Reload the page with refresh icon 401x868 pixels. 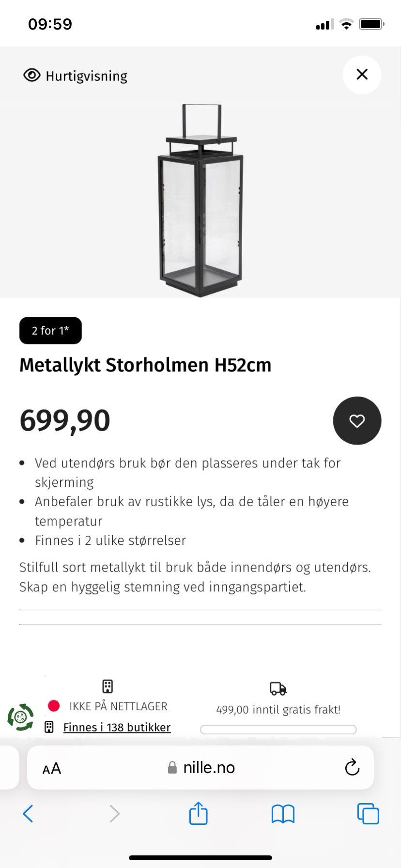tap(352, 767)
